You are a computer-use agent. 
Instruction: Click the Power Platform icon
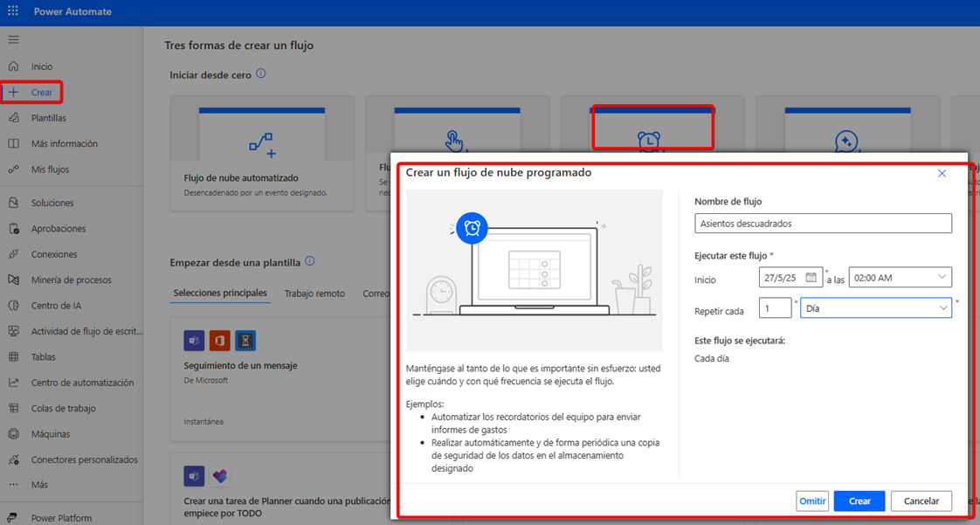click(x=13, y=518)
